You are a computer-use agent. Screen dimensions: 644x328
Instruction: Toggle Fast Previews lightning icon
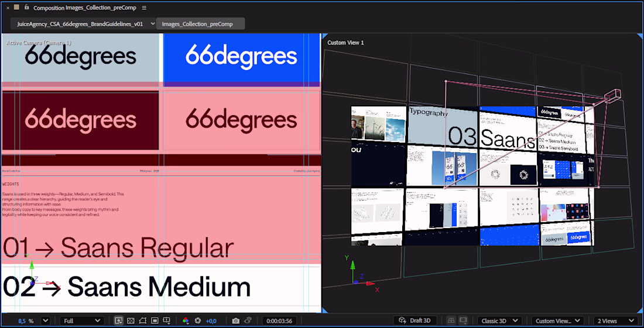pyautogui.click(x=119, y=320)
